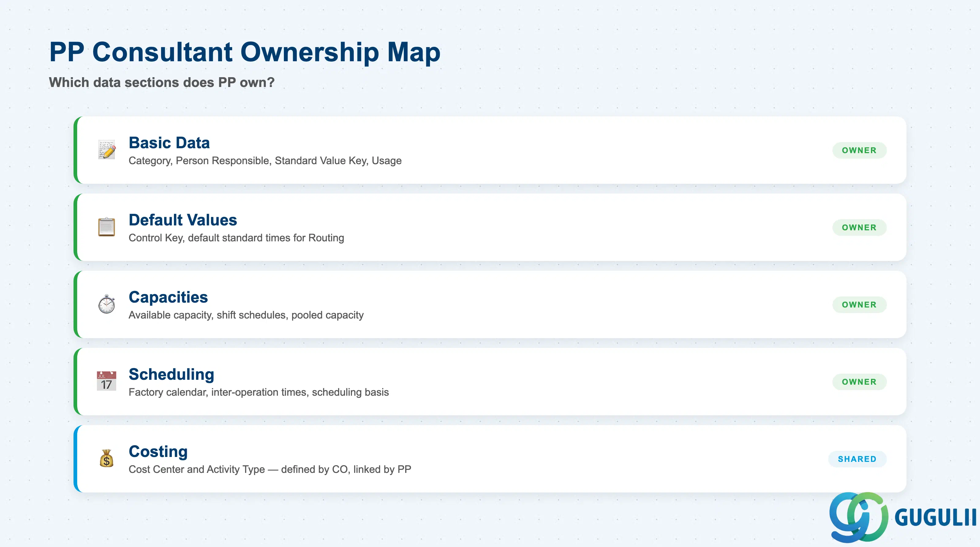
Task: Click the clipboard icon beside Default Values
Action: pyautogui.click(x=107, y=227)
